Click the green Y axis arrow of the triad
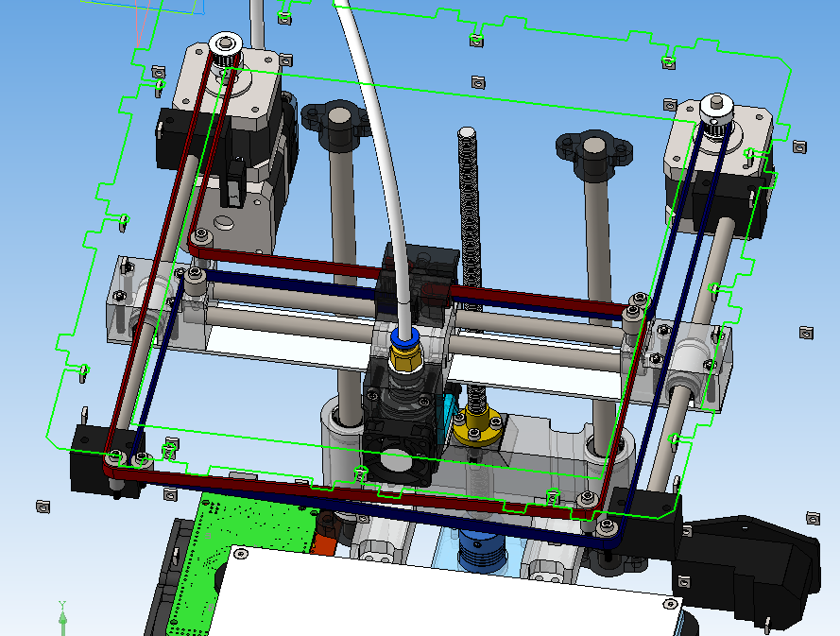Viewport: 840px width, 636px height. point(62,617)
